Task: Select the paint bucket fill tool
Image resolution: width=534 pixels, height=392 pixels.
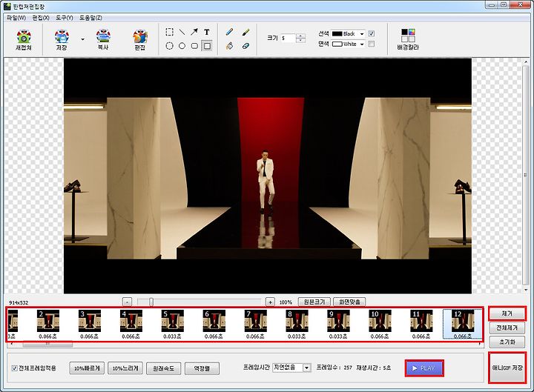Action: pyautogui.click(x=229, y=46)
